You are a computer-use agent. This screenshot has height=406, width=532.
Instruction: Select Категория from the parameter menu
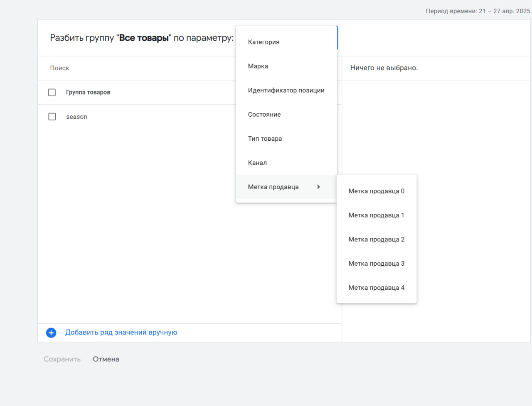286,42
